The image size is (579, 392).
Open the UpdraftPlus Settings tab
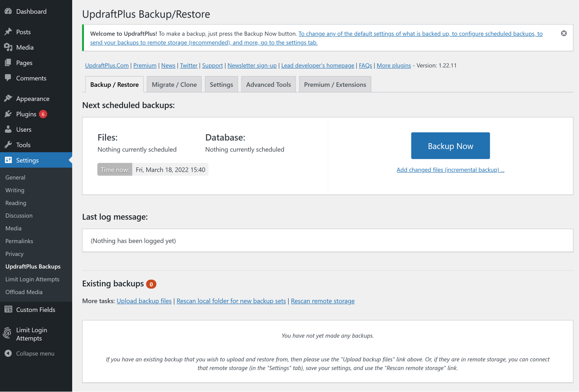[x=221, y=85]
